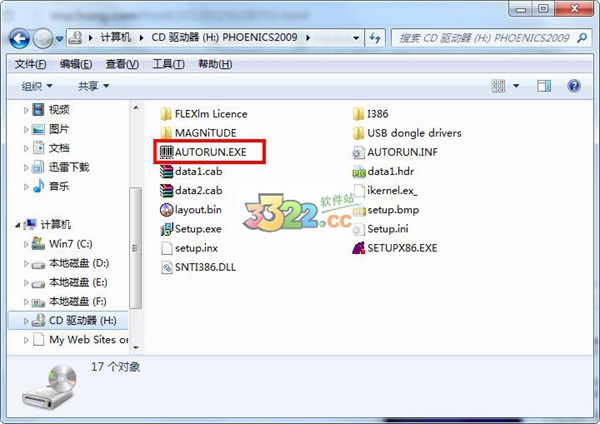Select the AUTORUN.INF file icon
The height and width of the screenshot is (424, 600).
coord(359,152)
